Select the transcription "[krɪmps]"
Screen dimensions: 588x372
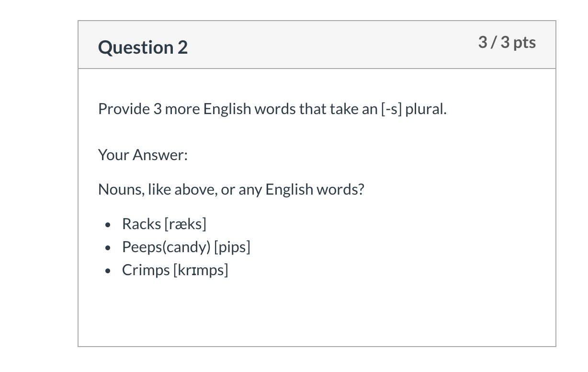click(x=201, y=270)
